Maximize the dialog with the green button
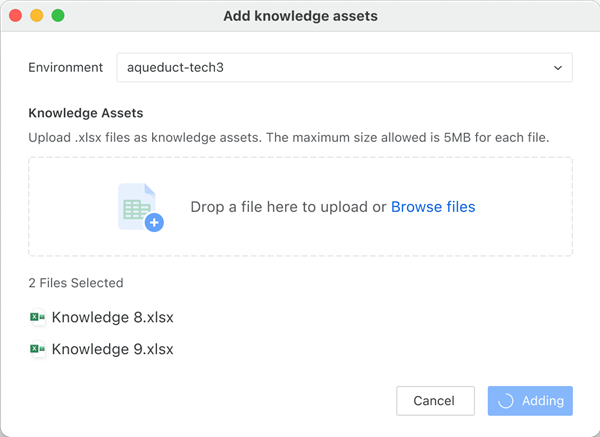The image size is (600, 437). (58, 16)
